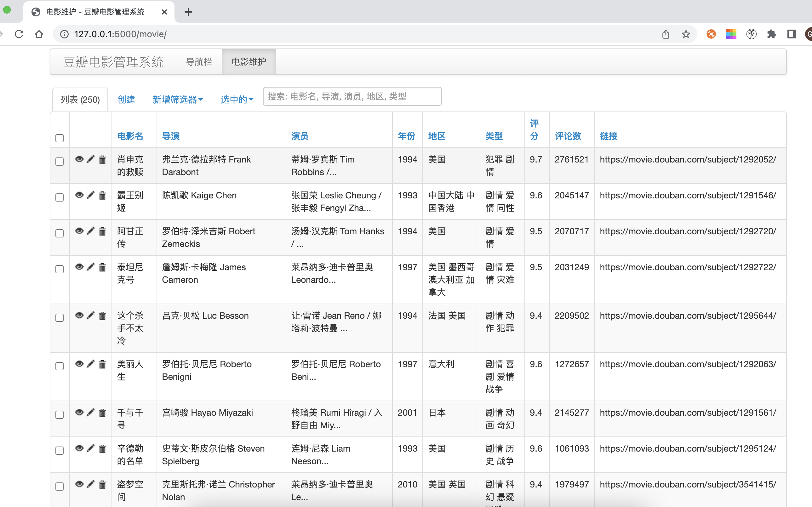View details of 阿甘正传 row
This screenshot has height=507, width=812.
tap(79, 231)
